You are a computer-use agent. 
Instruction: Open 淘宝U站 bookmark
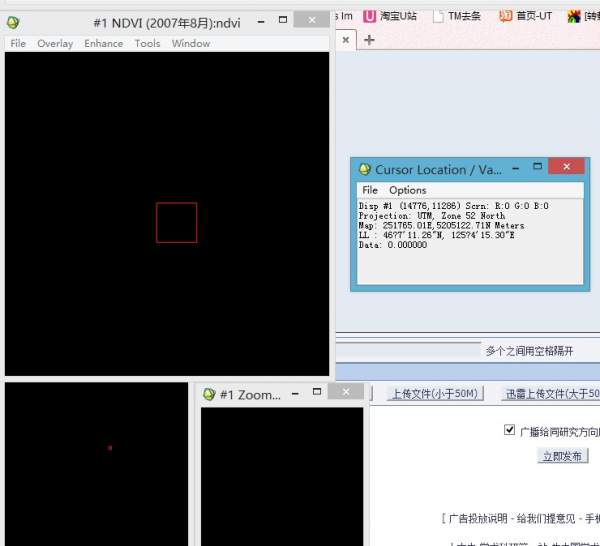point(390,16)
